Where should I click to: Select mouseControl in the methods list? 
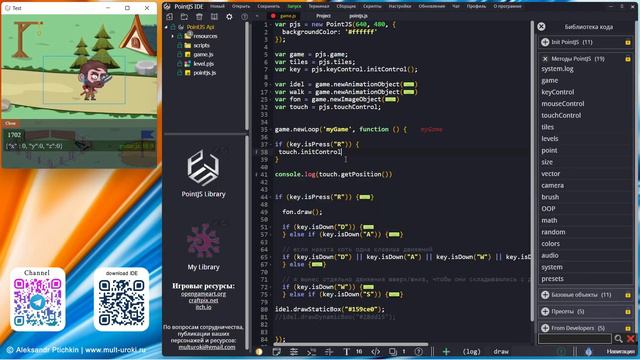(563, 104)
